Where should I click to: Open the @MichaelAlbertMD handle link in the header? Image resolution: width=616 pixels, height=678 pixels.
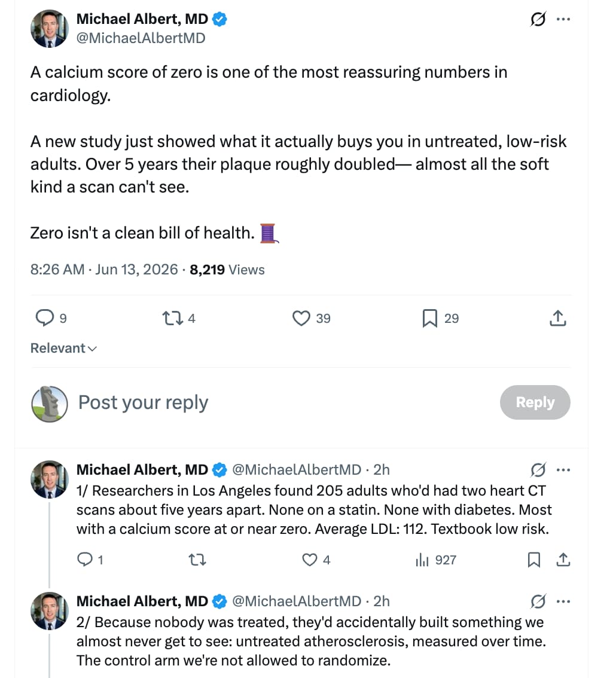(x=141, y=38)
